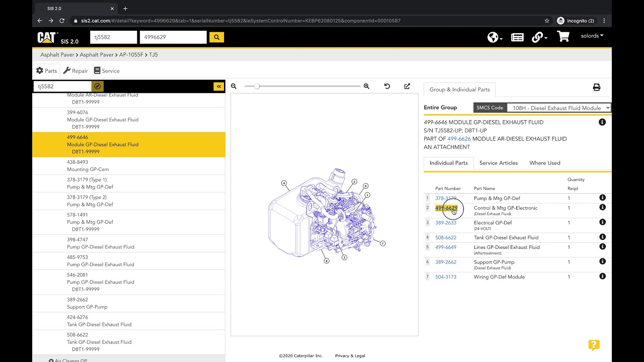Open a new browser tab
The height and width of the screenshot is (362, 644).
125,9
